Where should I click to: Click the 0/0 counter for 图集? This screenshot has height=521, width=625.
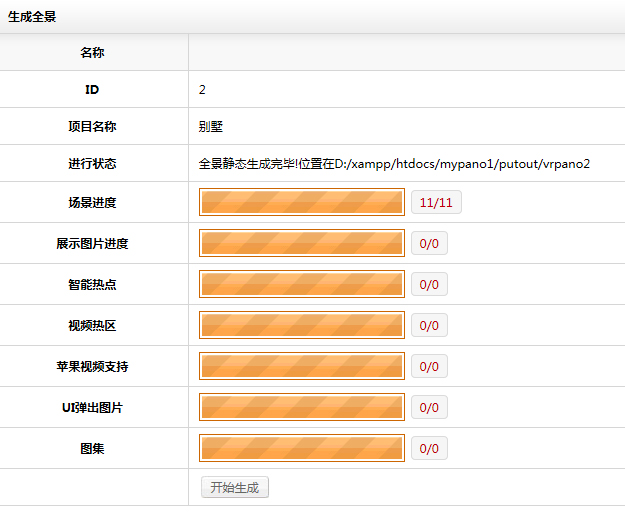click(x=429, y=449)
